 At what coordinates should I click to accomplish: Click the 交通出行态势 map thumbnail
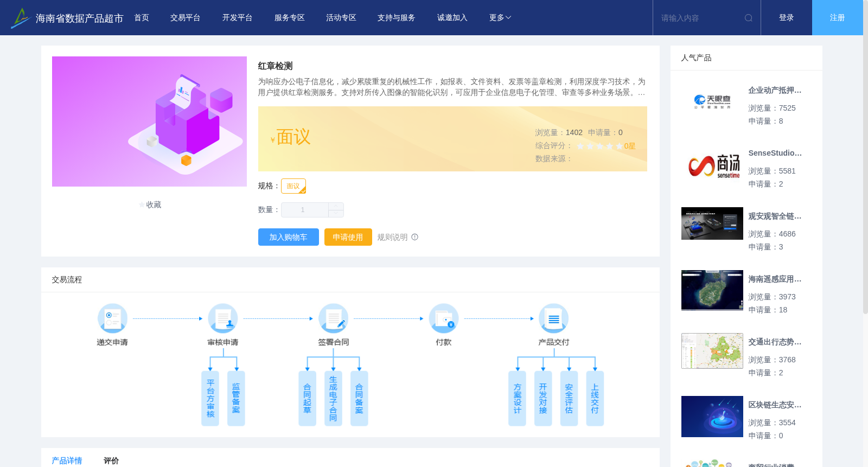[712, 351]
